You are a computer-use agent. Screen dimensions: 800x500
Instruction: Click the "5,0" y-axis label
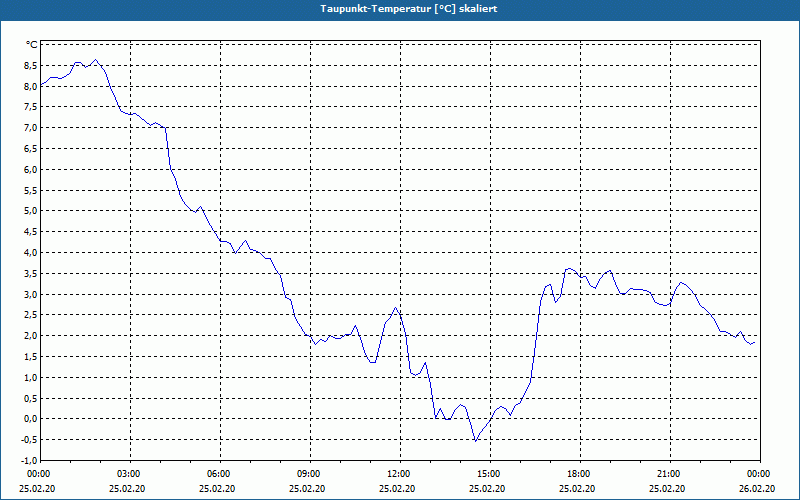(x=30, y=211)
